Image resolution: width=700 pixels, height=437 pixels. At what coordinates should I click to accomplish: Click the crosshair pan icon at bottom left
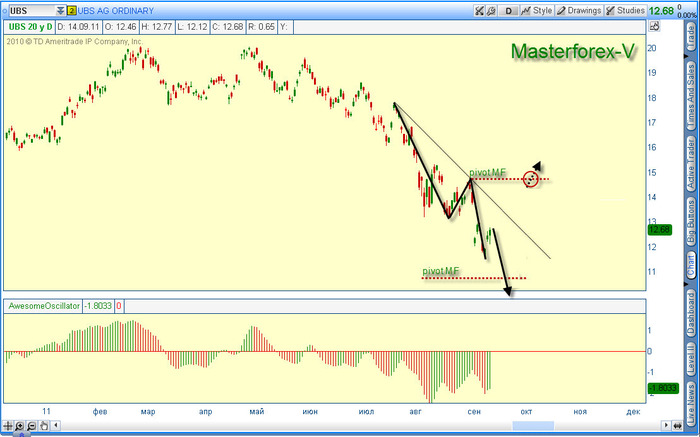click(x=9, y=427)
